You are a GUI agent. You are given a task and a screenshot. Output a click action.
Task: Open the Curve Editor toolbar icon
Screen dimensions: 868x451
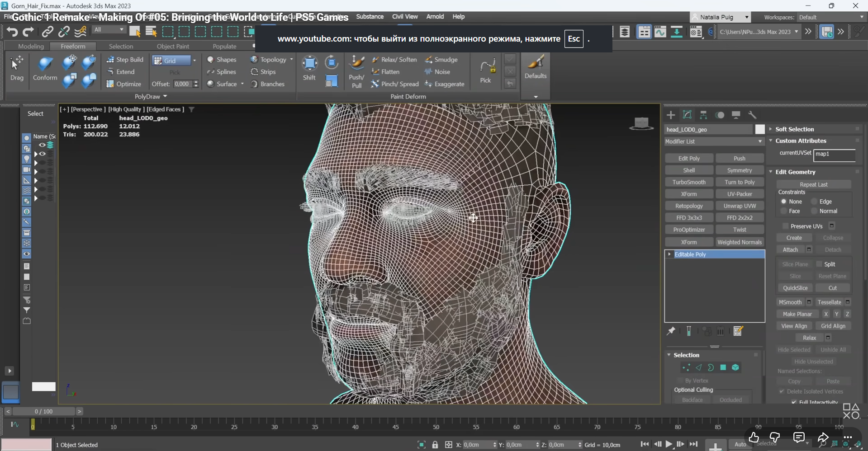pyautogui.click(x=660, y=32)
